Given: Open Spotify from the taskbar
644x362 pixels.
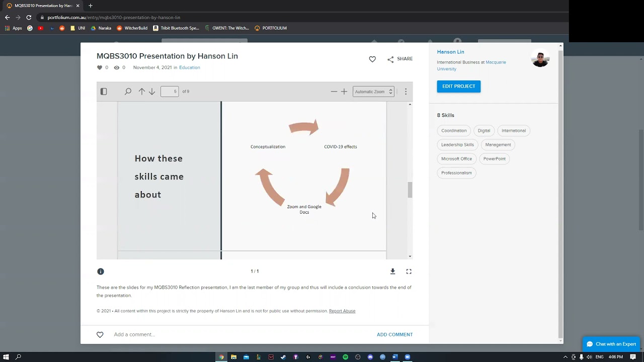Looking at the screenshot, I should click(x=345, y=357).
